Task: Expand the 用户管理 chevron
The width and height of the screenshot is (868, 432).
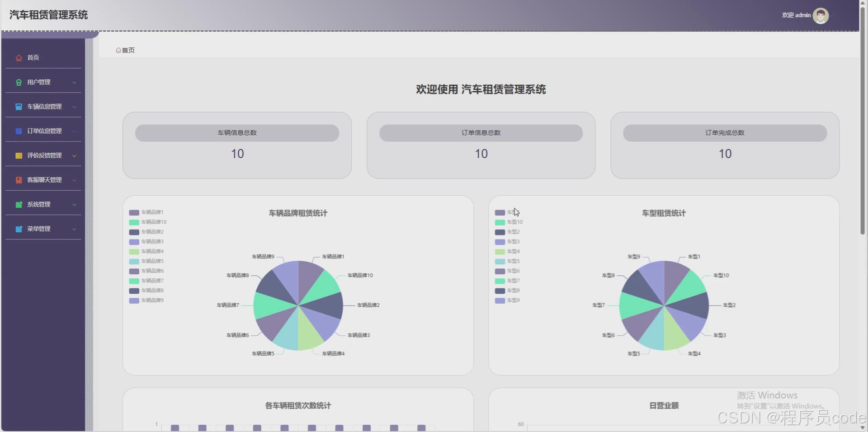Action: click(x=74, y=82)
